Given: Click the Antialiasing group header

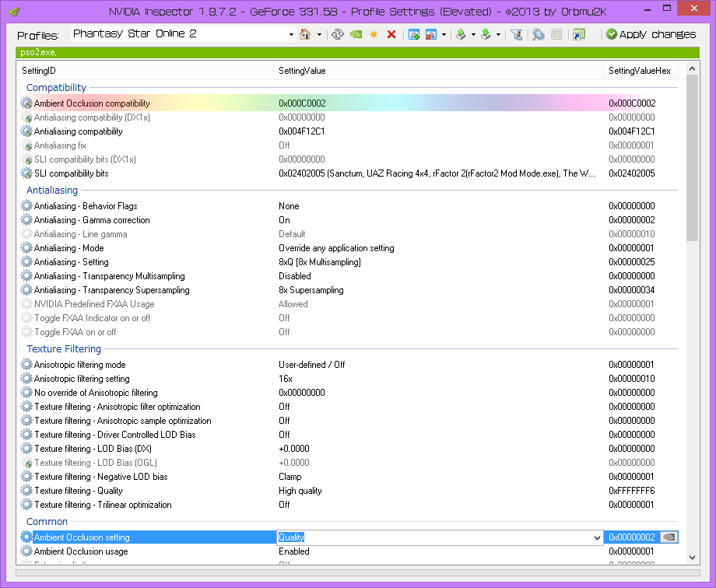Looking at the screenshot, I should pos(52,190).
